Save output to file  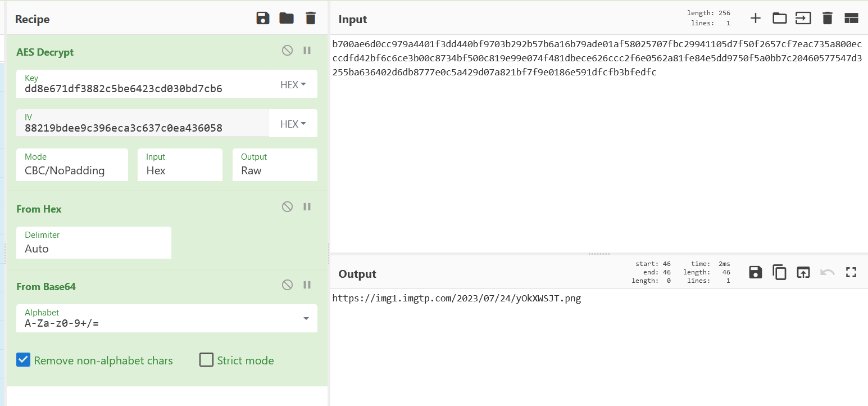(x=756, y=273)
